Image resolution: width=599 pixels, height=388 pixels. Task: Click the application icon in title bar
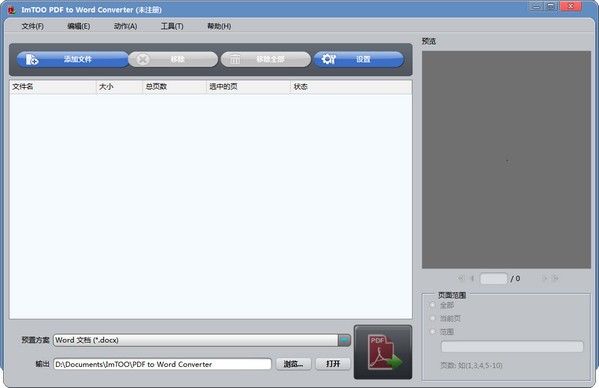tap(12, 10)
